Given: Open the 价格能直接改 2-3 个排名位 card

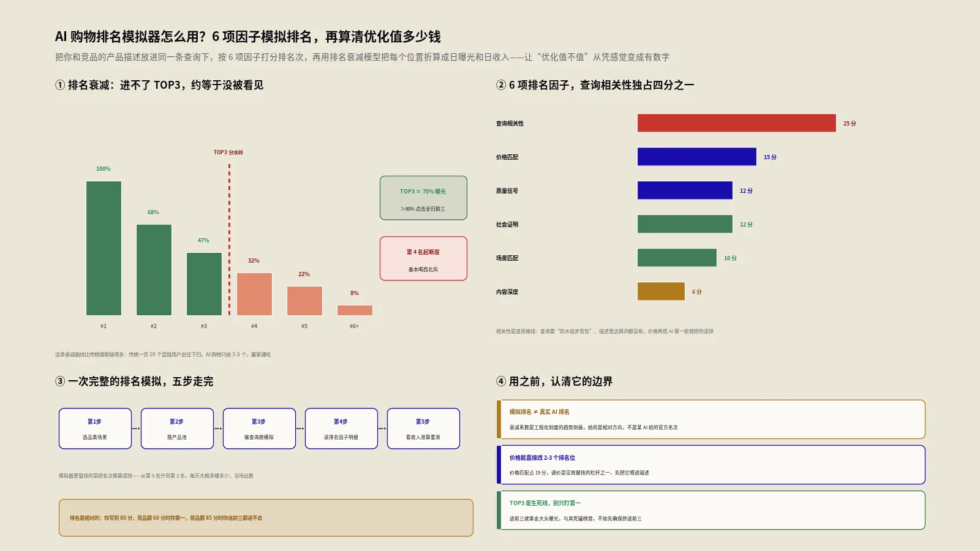Looking at the screenshot, I should click(710, 465).
